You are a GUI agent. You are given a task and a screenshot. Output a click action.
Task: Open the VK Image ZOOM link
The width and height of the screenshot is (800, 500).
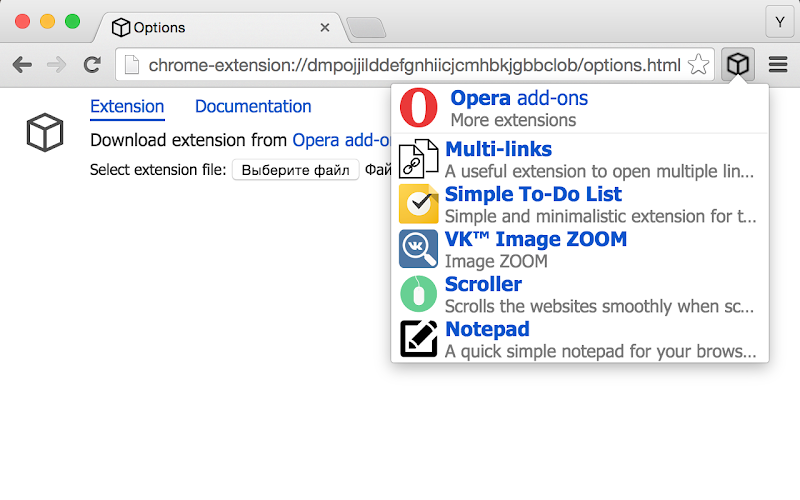(x=536, y=239)
